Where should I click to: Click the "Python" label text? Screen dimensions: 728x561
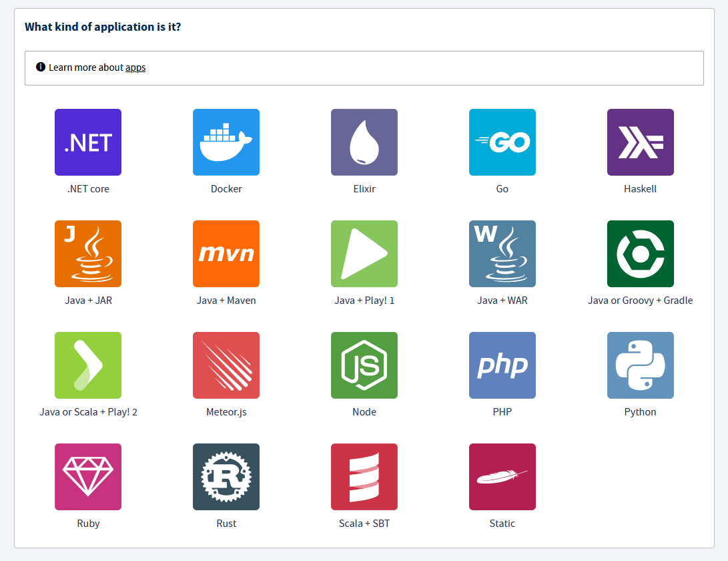[x=640, y=412]
